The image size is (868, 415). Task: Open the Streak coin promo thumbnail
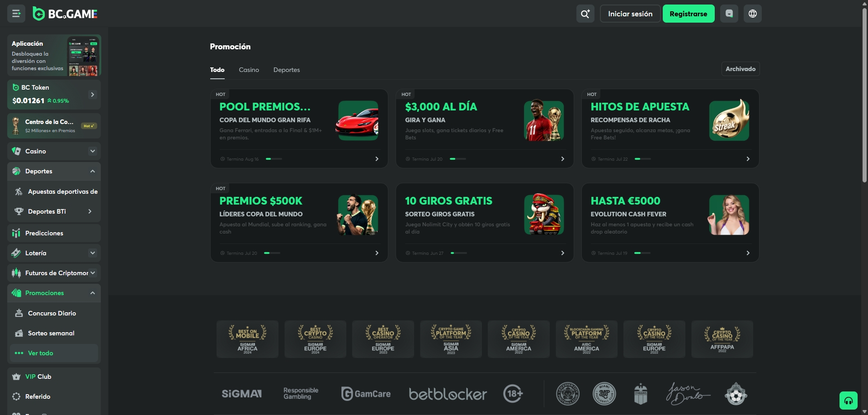pos(729,120)
